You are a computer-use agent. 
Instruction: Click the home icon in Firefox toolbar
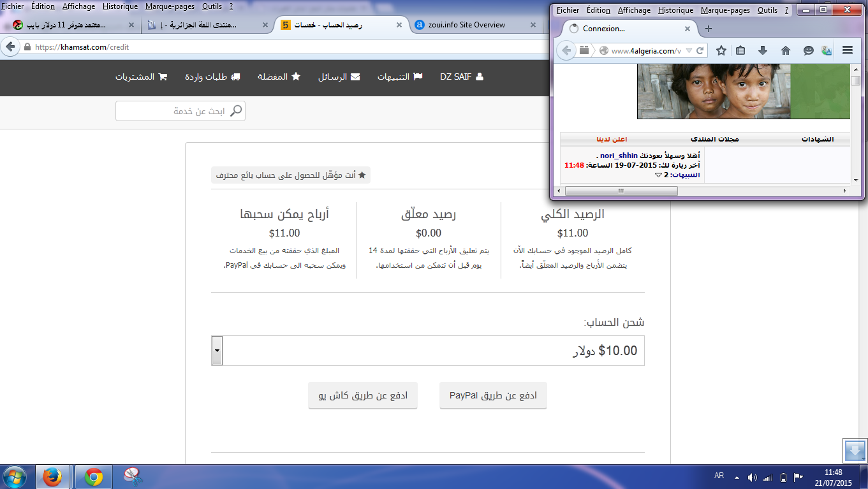point(785,50)
